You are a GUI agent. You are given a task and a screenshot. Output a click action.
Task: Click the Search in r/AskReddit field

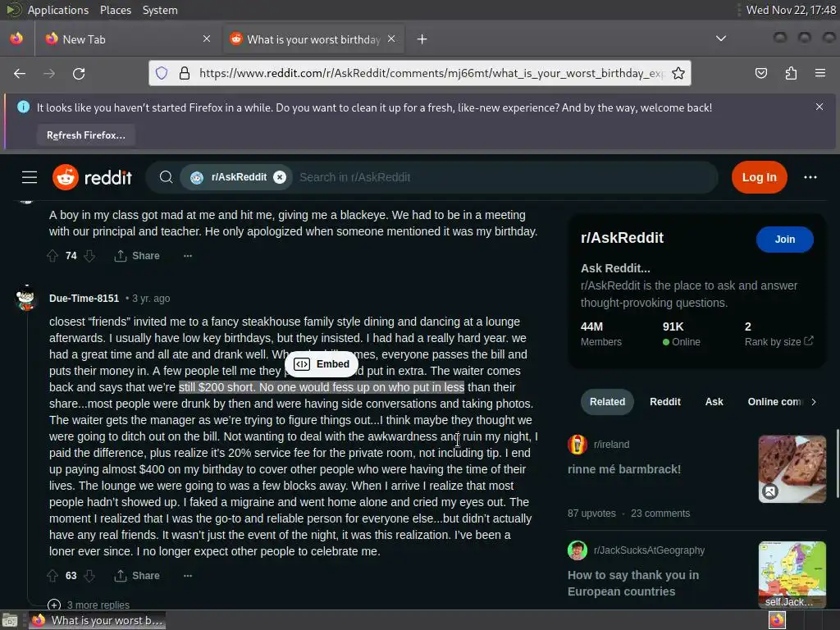click(504, 177)
